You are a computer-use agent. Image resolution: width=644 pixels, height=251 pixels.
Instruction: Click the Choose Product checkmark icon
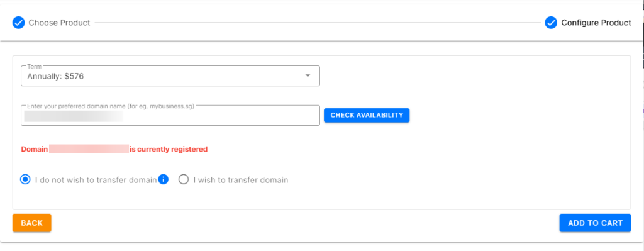[x=18, y=23]
